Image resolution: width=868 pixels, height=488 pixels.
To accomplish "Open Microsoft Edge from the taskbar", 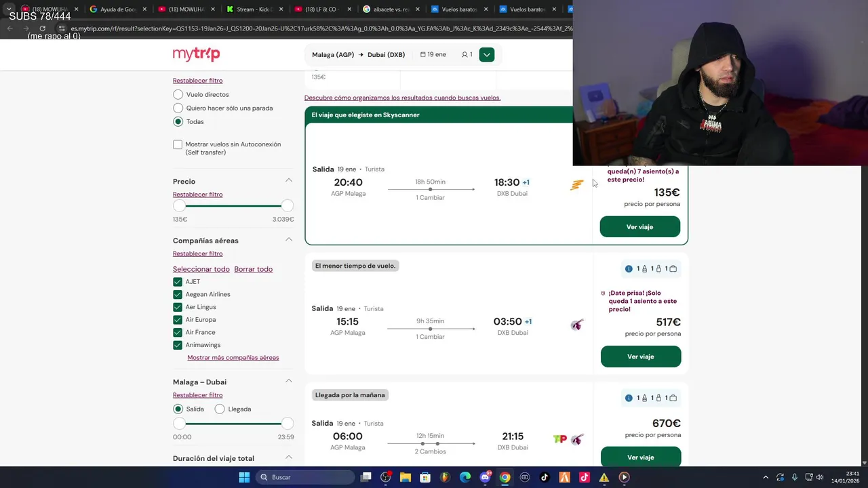I will [x=465, y=477].
